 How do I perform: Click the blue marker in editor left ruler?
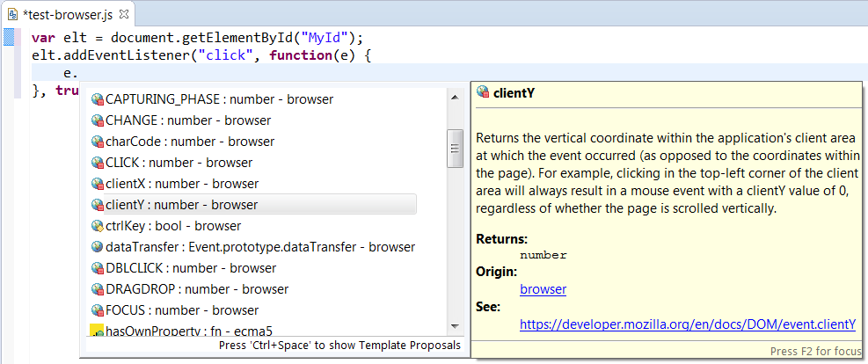(8, 38)
